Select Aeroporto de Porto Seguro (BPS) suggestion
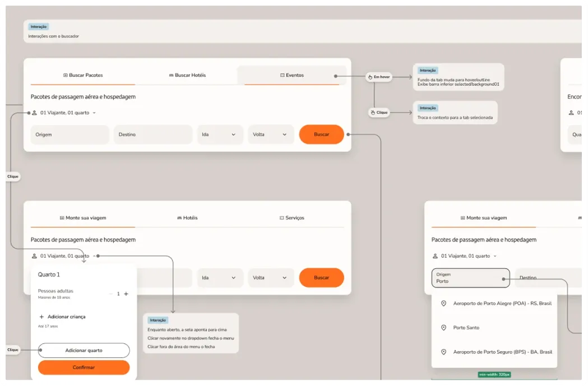The height and width of the screenshot is (386, 588). 494,352
